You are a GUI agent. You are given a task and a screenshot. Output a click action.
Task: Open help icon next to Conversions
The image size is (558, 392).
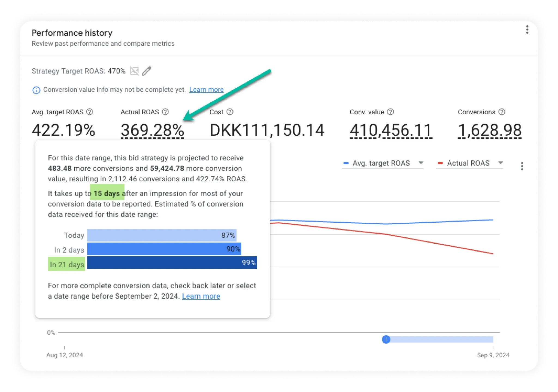pos(502,112)
